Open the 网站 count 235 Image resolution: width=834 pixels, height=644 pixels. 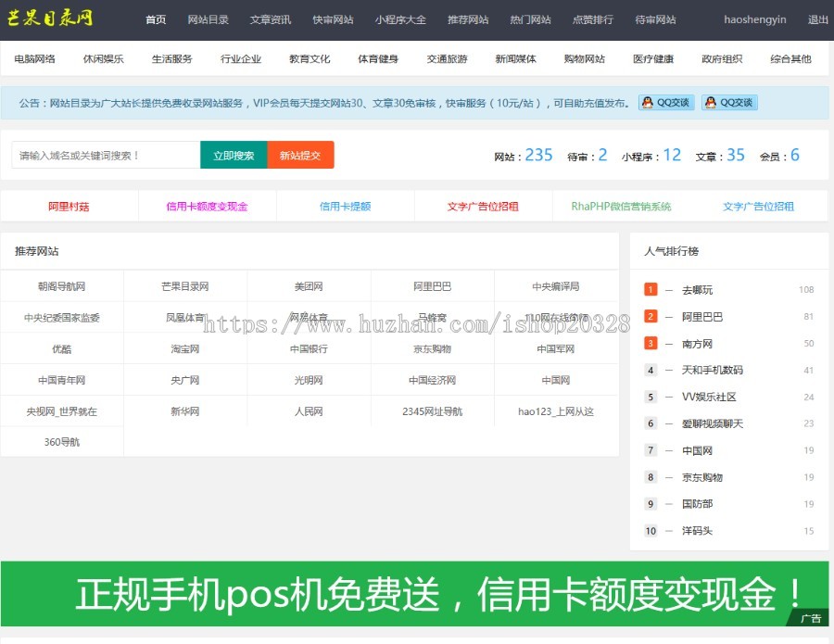tap(538, 155)
